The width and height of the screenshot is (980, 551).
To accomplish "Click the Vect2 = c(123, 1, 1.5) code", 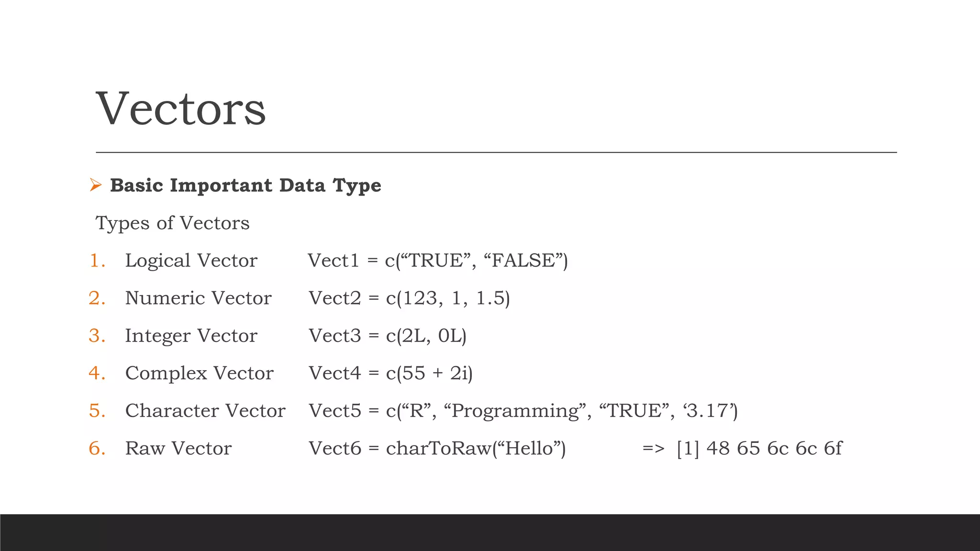I will [409, 298].
